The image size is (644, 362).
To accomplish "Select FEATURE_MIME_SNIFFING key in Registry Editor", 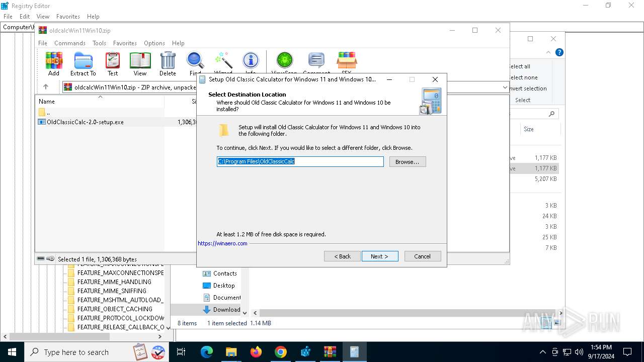I will click(x=112, y=291).
